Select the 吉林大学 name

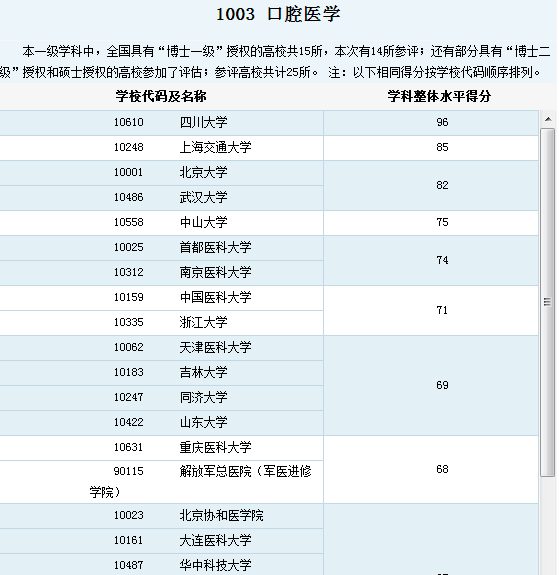pyautogui.click(x=204, y=371)
